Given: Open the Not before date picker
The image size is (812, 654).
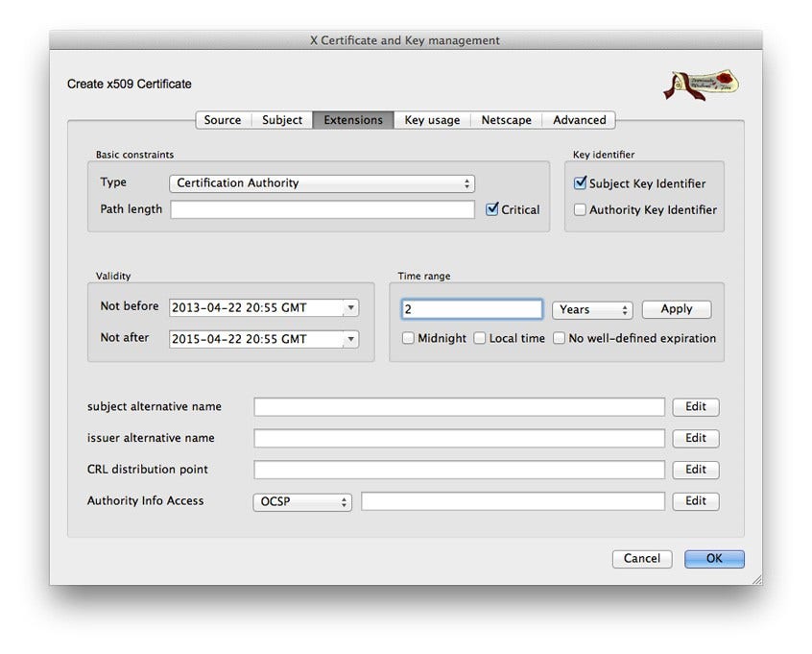Looking at the screenshot, I should pyautogui.click(x=350, y=306).
